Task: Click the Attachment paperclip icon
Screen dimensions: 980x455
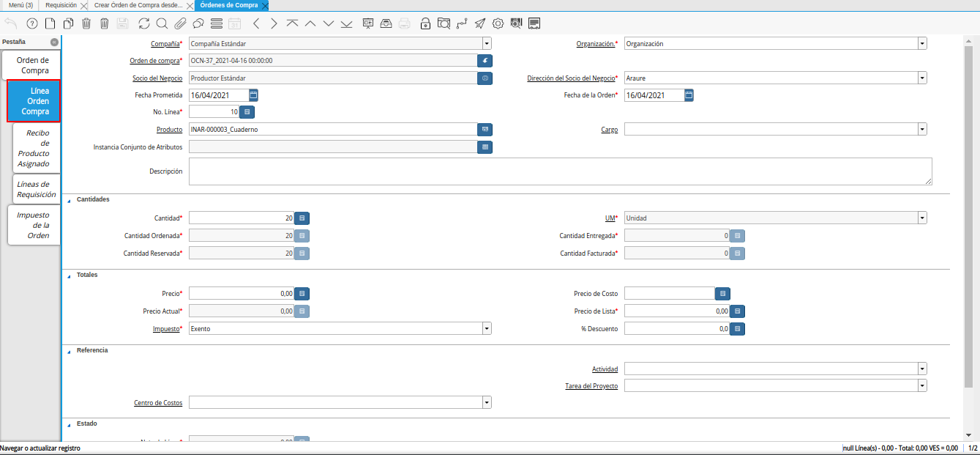Action: coord(180,23)
